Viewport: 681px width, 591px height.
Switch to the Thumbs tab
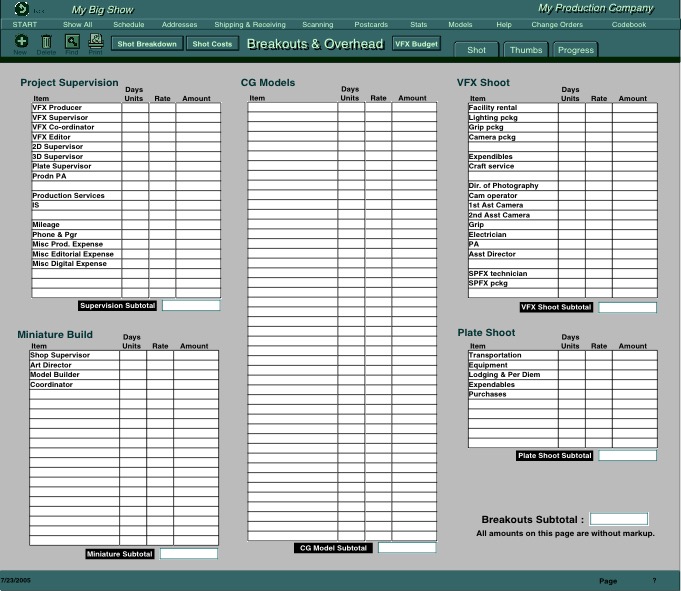525,49
